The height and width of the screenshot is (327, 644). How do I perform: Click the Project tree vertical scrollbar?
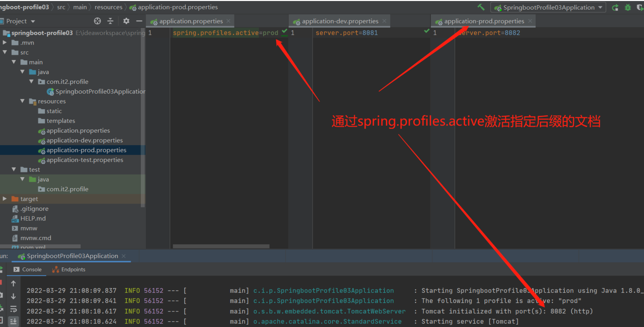[143, 117]
